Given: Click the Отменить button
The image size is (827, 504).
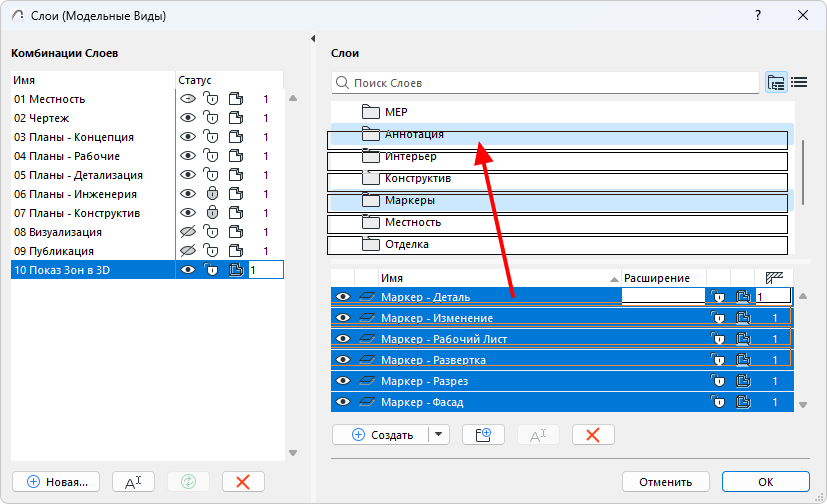Looking at the screenshot, I should click(x=666, y=482).
